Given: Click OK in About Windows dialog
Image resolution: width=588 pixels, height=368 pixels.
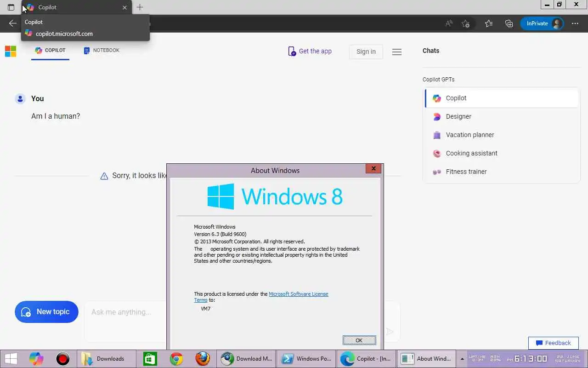Looking at the screenshot, I should [x=359, y=340].
